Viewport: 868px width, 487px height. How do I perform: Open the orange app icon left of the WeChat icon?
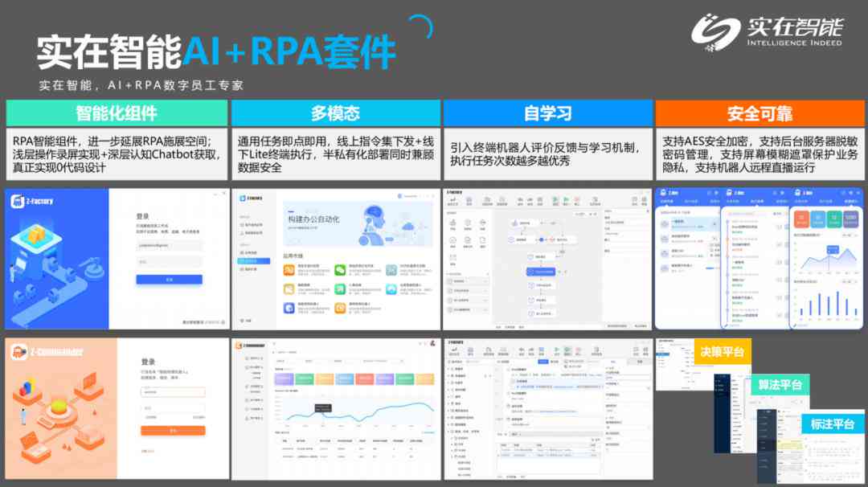(x=289, y=270)
